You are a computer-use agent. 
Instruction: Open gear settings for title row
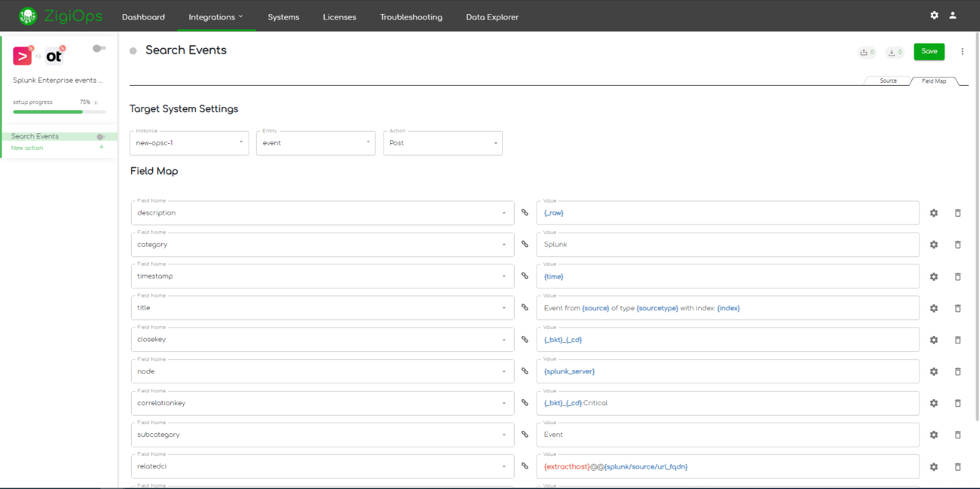point(934,308)
